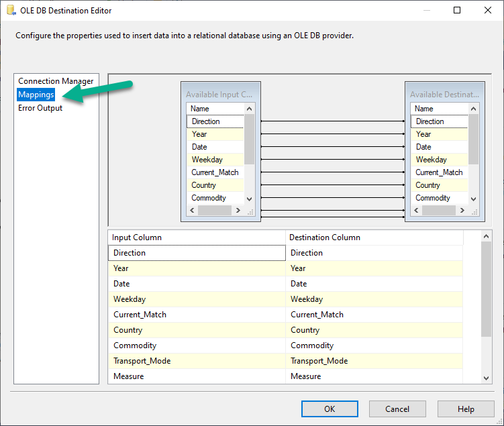
Task: Select Direction in Available Input Columns list
Action: point(215,121)
